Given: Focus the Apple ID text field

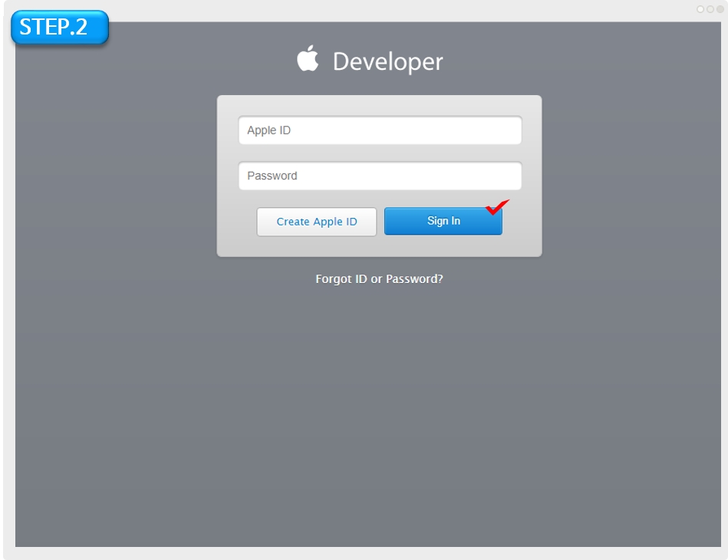Looking at the screenshot, I should pos(380,130).
